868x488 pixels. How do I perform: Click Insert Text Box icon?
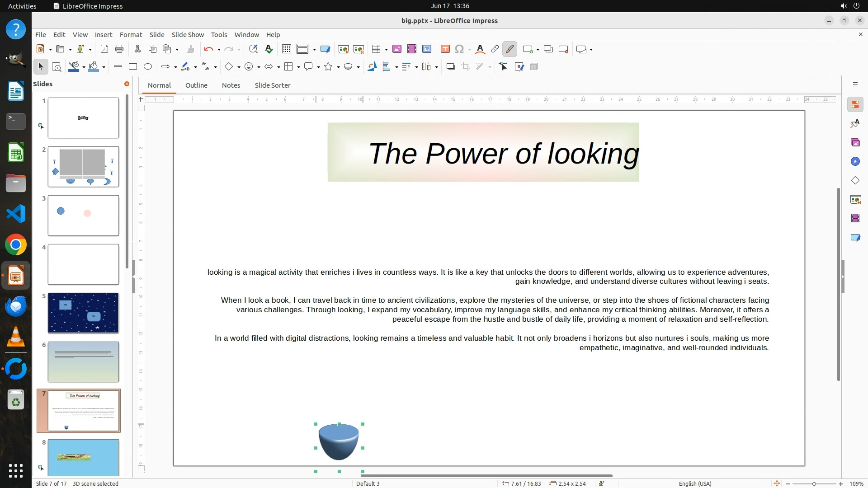click(x=445, y=49)
